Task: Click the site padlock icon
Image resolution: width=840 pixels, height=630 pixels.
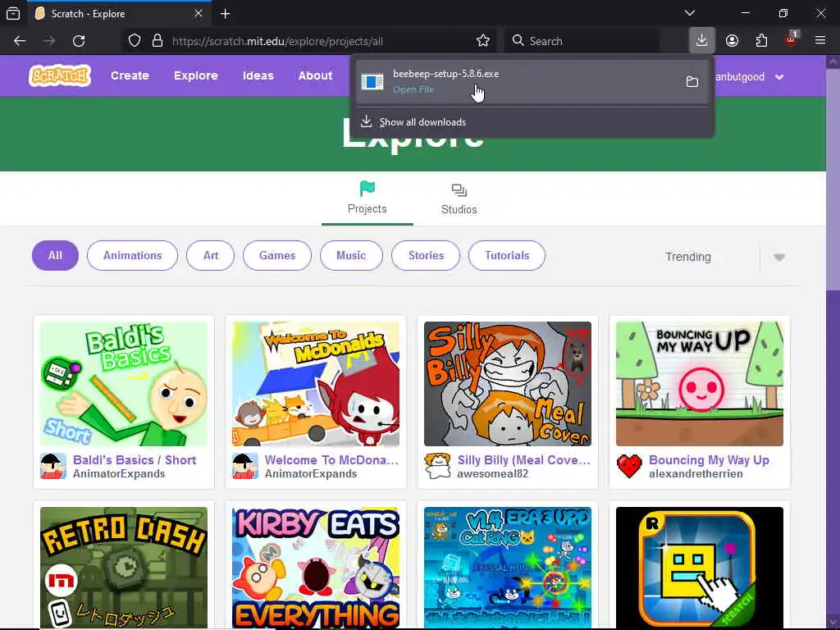Action: tap(157, 41)
